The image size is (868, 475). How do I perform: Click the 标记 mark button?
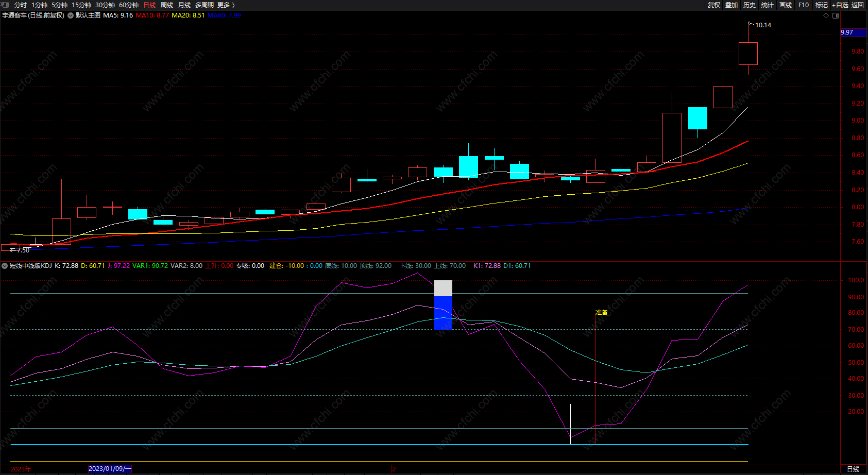822,5
